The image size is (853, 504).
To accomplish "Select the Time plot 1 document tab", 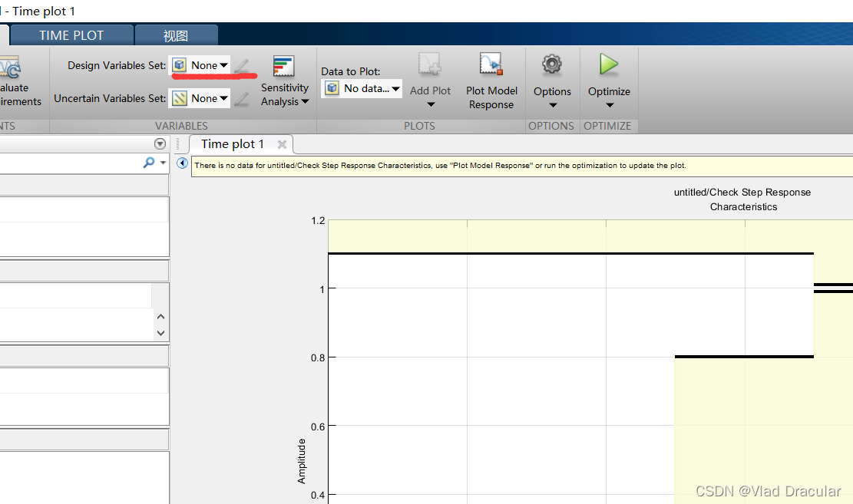I will click(233, 144).
